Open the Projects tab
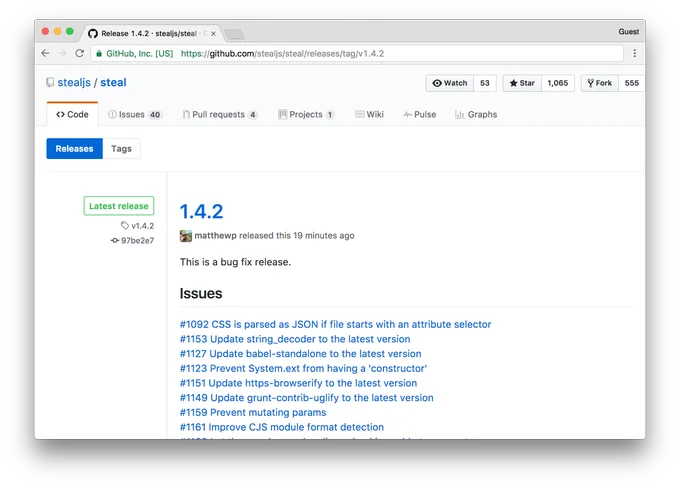Image resolution: width=680 pixels, height=488 pixels. pyautogui.click(x=306, y=115)
